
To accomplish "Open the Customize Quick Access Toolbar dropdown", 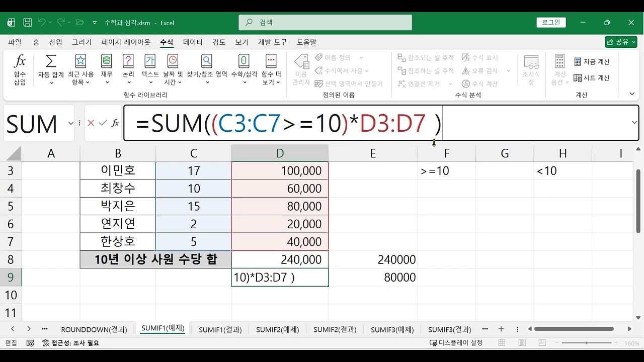I will pos(95,23).
